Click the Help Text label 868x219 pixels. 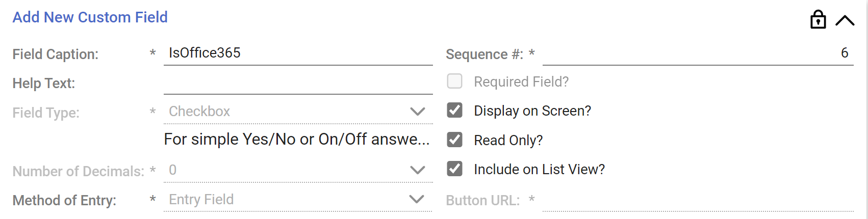(x=44, y=83)
